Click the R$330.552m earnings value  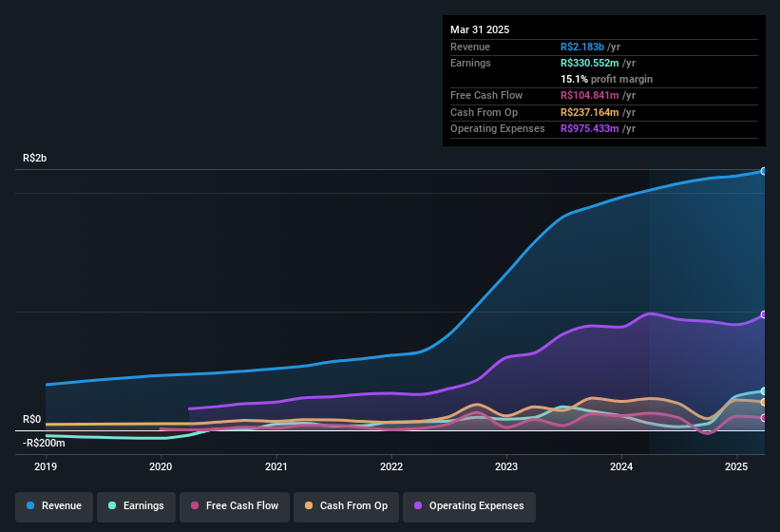(x=589, y=63)
